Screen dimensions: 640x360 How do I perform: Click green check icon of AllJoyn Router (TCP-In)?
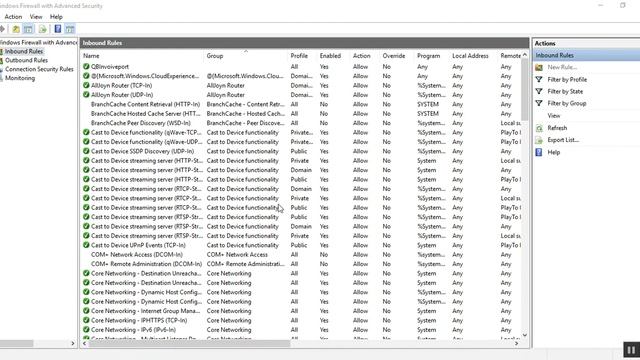click(x=86, y=85)
